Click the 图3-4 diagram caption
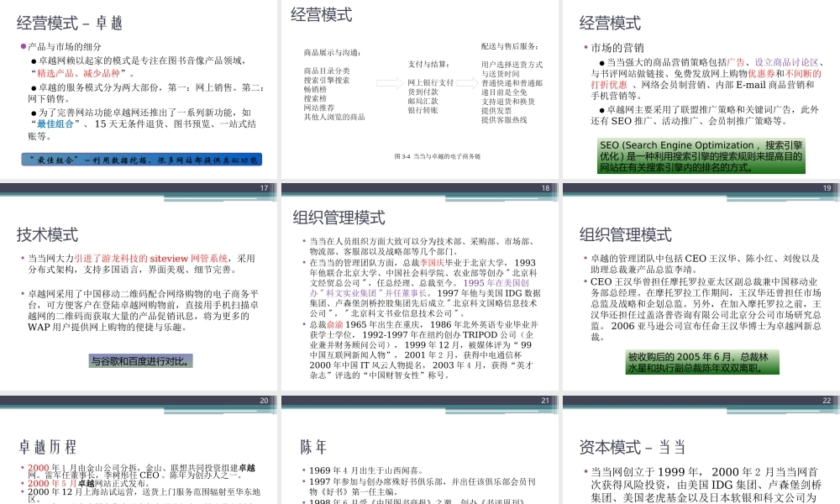This screenshot has height=504, width=840. click(x=438, y=155)
